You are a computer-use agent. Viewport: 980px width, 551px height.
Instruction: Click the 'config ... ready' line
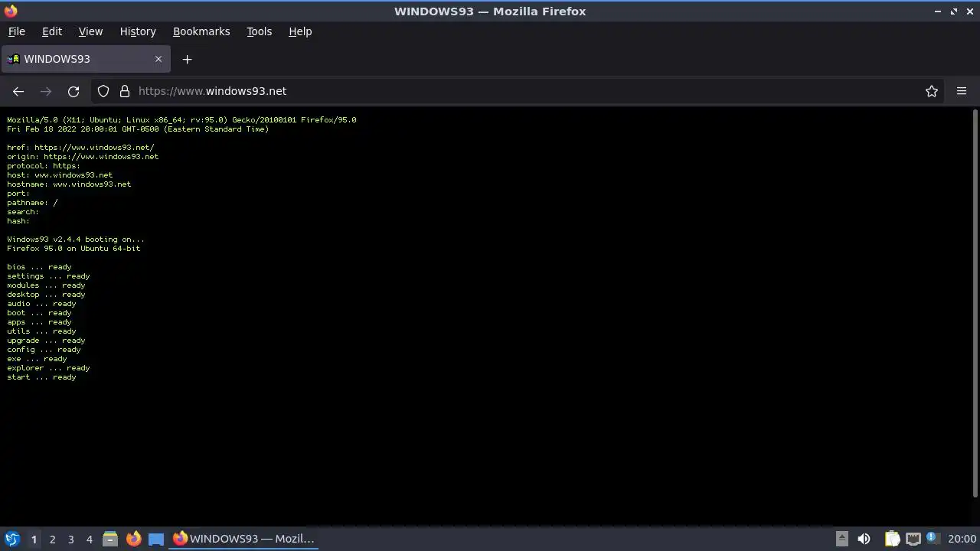44,350
